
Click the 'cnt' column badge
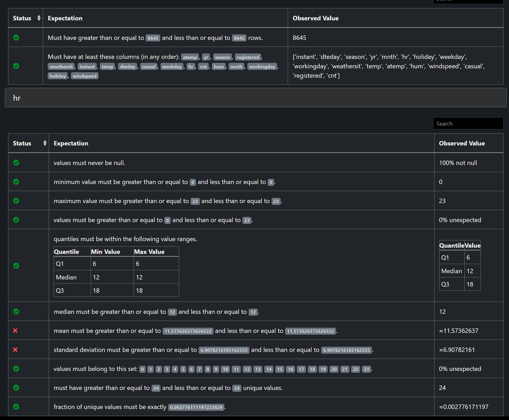(203, 67)
